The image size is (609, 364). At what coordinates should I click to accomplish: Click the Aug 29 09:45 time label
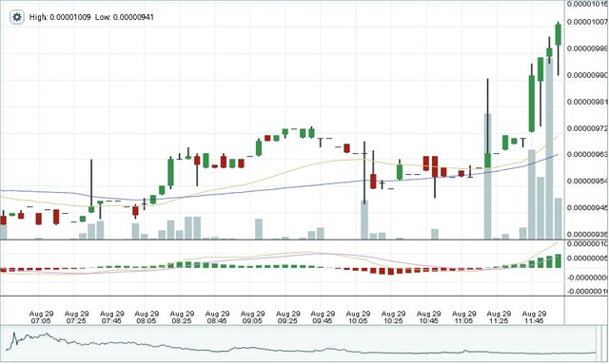[x=323, y=317]
